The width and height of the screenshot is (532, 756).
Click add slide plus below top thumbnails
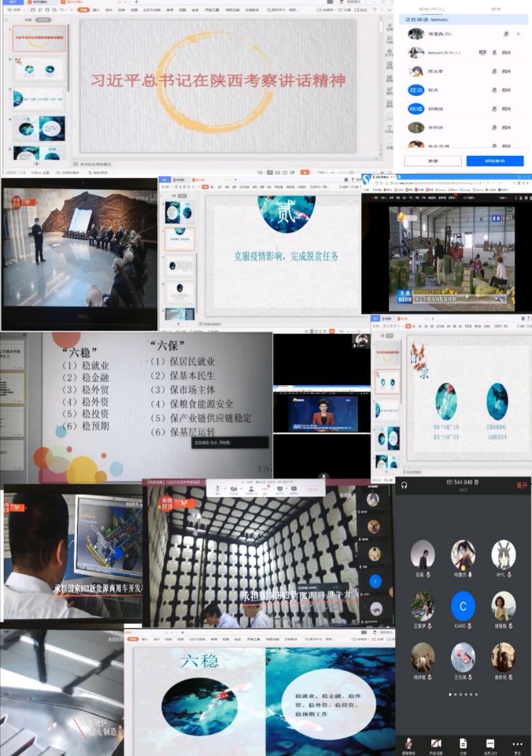36,165
